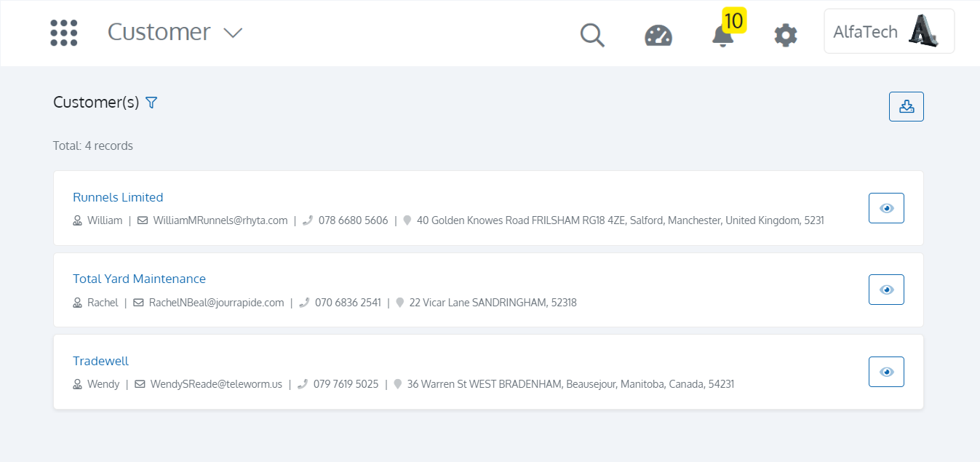
Task: Open the AlfaTech account menu
Action: pyautogui.click(x=889, y=31)
